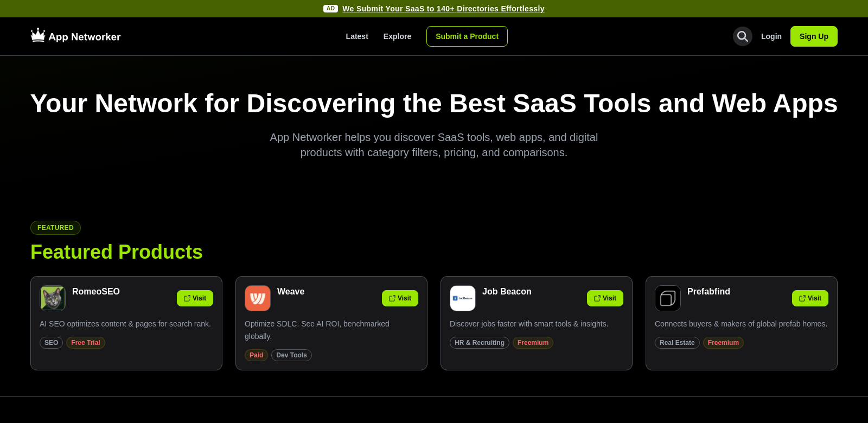Image resolution: width=868 pixels, height=423 pixels.
Task: Open the Prefabfind title
Action: pyautogui.click(x=709, y=292)
